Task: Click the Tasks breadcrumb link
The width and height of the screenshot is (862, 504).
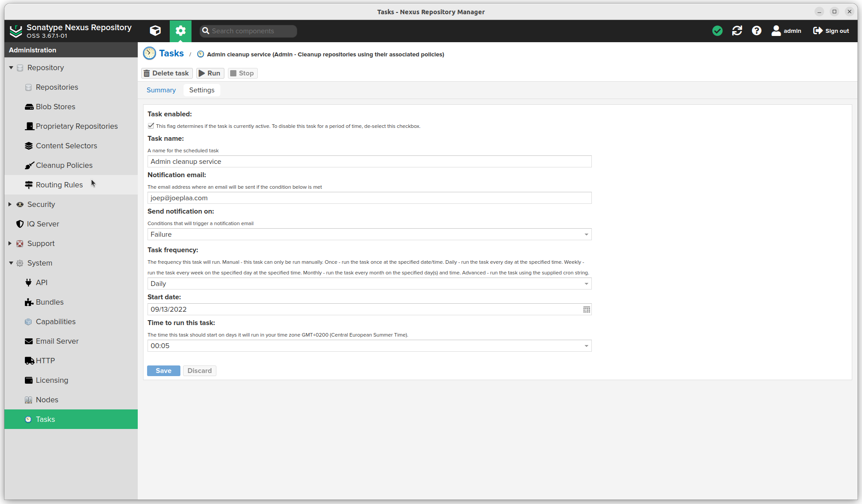Action: point(172,53)
